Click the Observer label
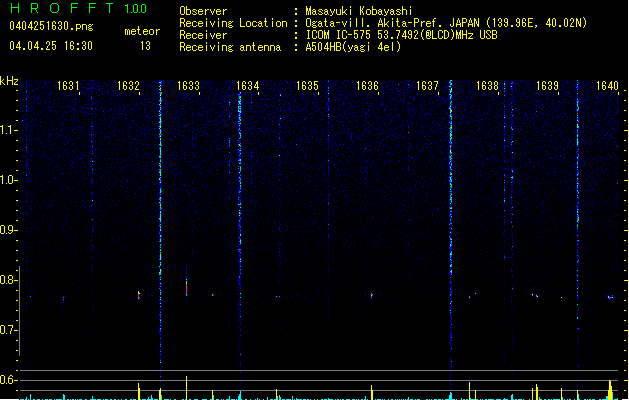 pos(203,11)
